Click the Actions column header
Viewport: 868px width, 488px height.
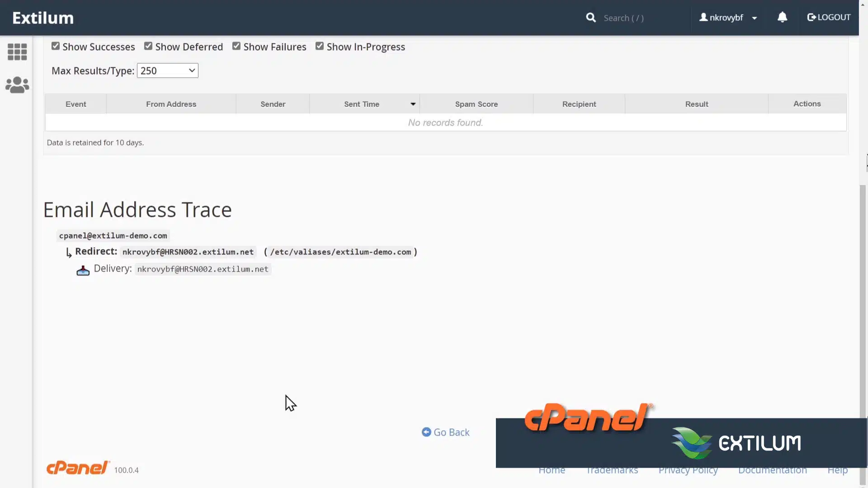pyautogui.click(x=807, y=103)
